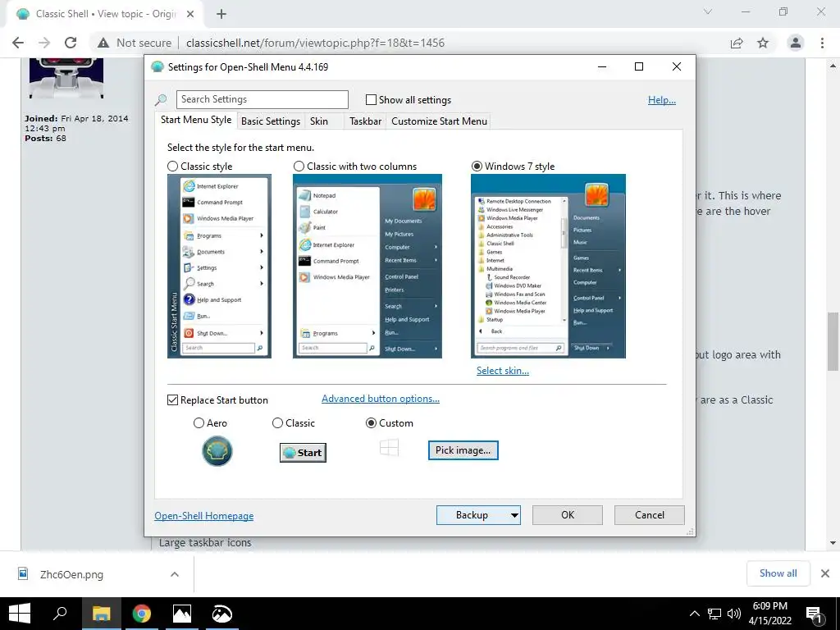Viewport: 840px width, 630px height.
Task: Click the two columns menu preview
Action: 367,267
